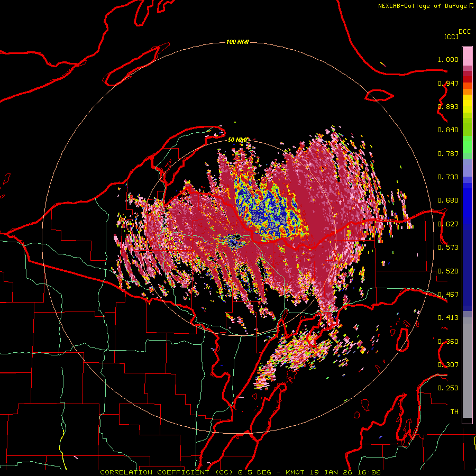Click the 0.733 scale value
This screenshot has width=476, height=476.
[x=448, y=177]
